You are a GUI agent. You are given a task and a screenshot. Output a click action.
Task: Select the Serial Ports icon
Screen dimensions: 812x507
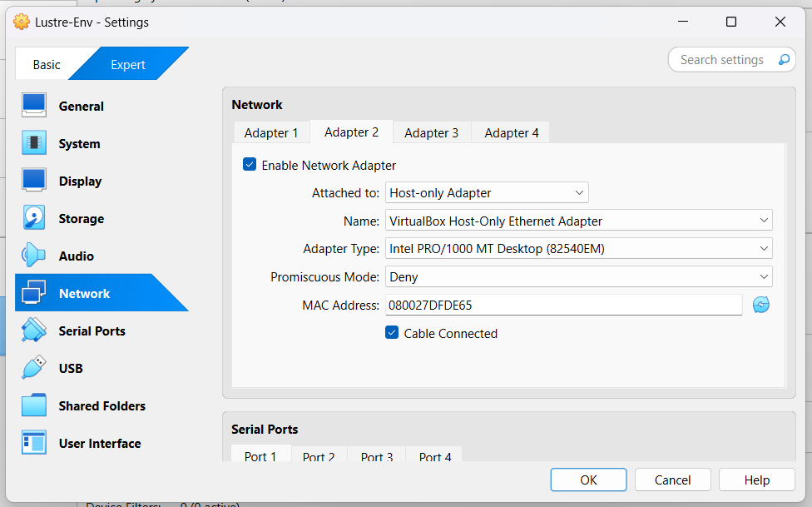coord(34,331)
